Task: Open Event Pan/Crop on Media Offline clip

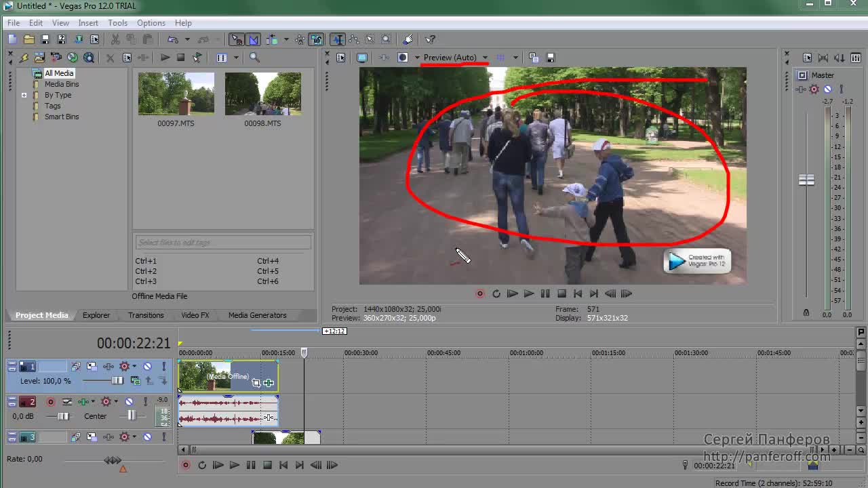Action: click(x=256, y=383)
